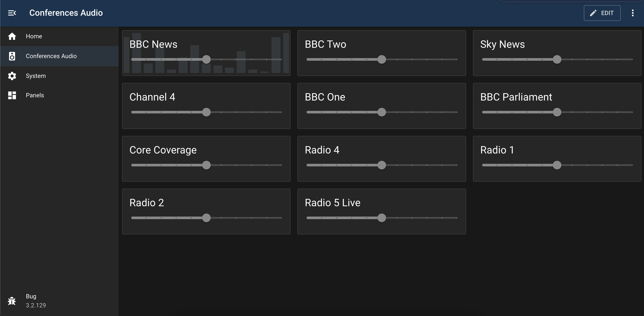The height and width of the screenshot is (316, 644).
Task: Click the version number 3.2.129
Action: coord(36,305)
